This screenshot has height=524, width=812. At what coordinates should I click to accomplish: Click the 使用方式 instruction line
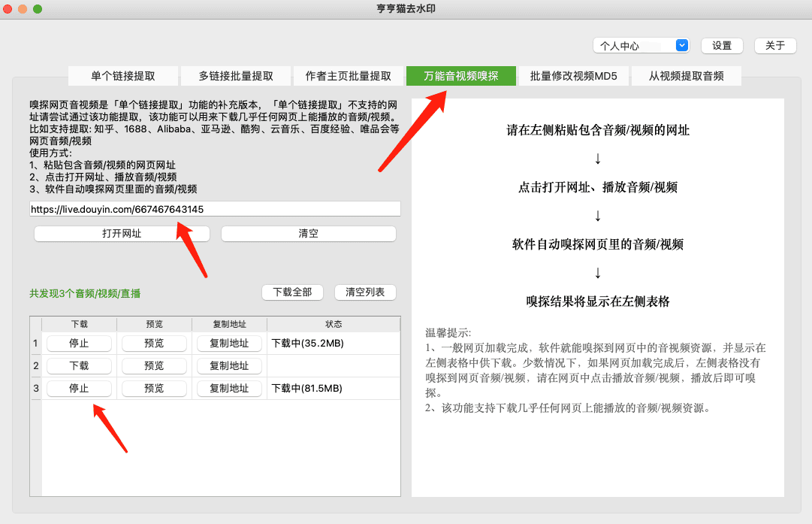coord(51,153)
